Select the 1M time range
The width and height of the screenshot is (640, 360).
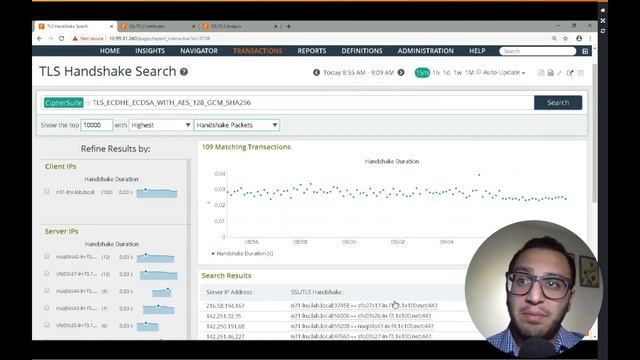tap(469, 73)
